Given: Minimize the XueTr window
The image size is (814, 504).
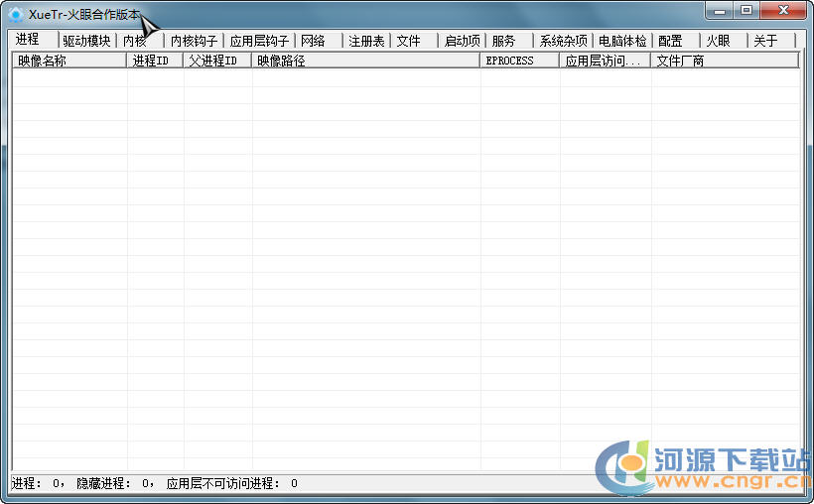Looking at the screenshot, I should pyautogui.click(x=720, y=10).
